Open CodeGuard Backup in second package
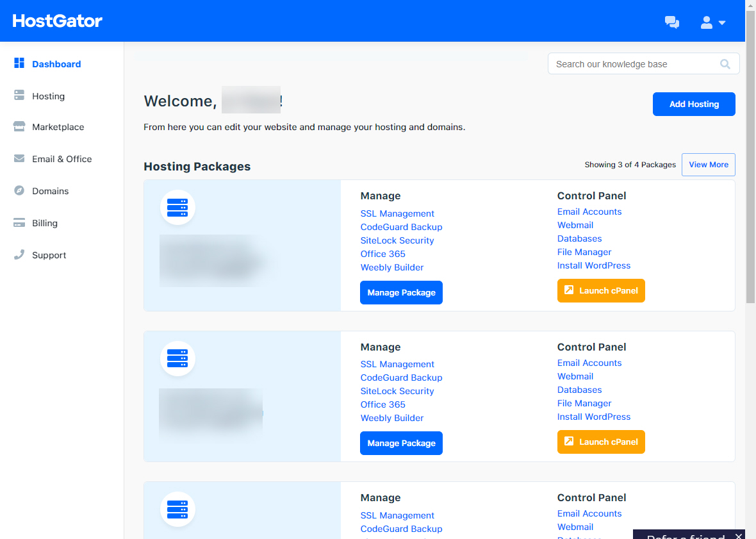 coord(401,378)
